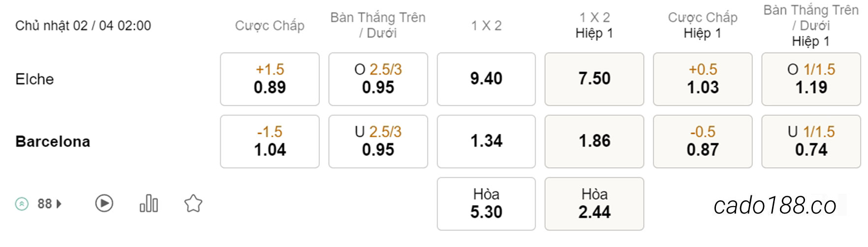Add match to favorites with star icon
The image size is (868, 247).
pos(193,203)
